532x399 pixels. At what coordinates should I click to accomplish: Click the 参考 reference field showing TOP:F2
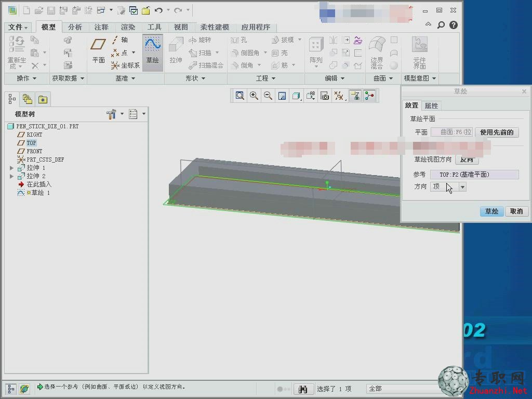click(474, 175)
